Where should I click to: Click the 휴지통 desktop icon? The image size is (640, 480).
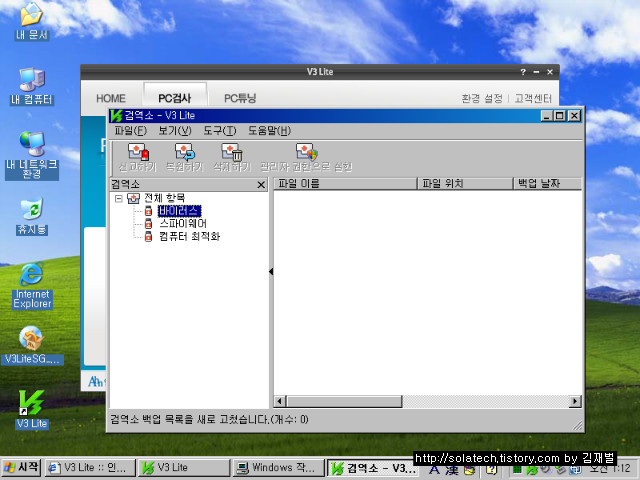tap(32, 216)
